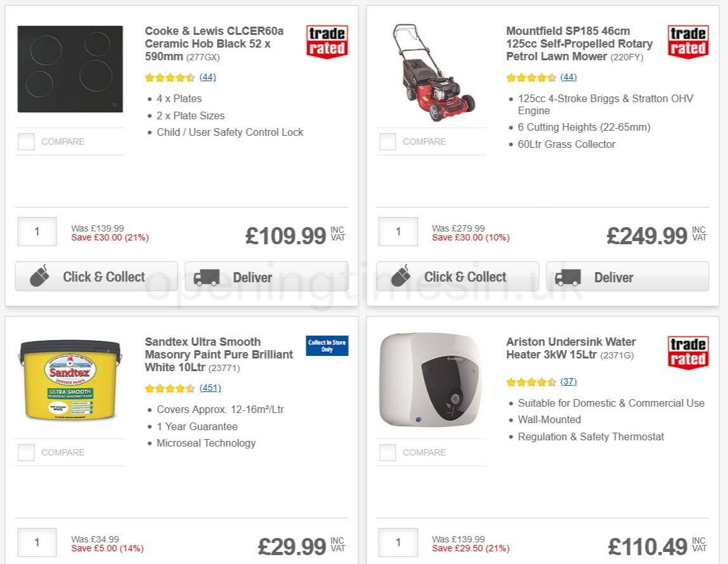Click the trade rated badge beside Cooke & Lewis hob
This screenshot has height=564, width=728.
(x=327, y=39)
